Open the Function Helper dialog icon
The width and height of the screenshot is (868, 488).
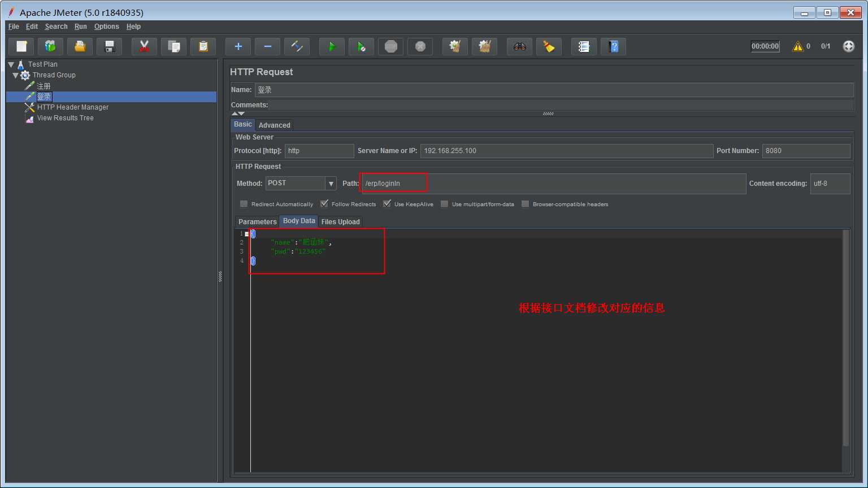tap(584, 46)
